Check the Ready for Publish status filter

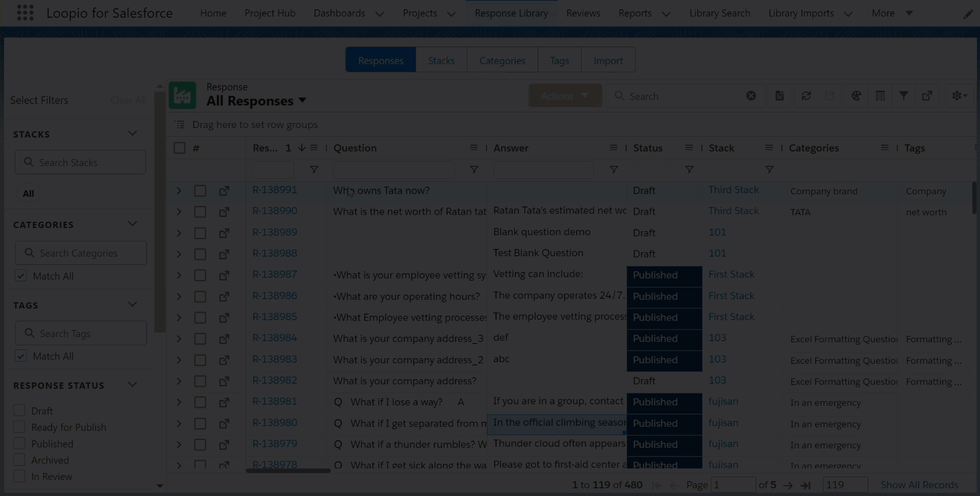click(19, 427)
